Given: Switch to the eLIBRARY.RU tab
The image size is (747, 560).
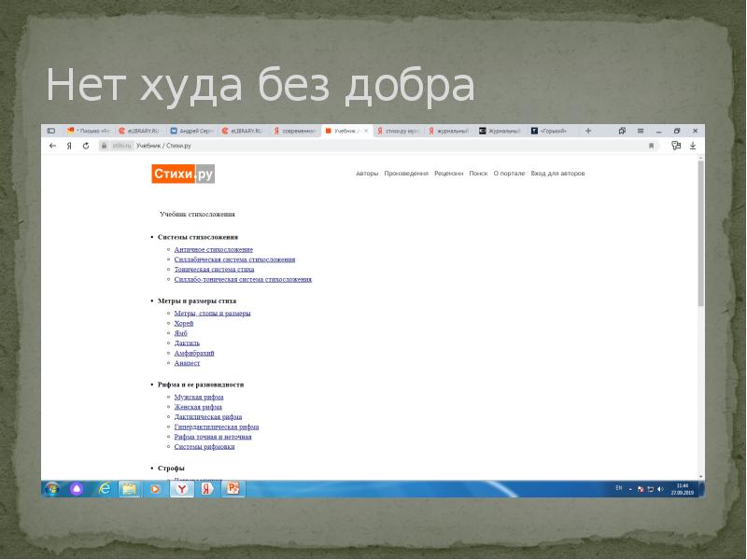Looking at the screenshot, I should [x=142, y=132].
